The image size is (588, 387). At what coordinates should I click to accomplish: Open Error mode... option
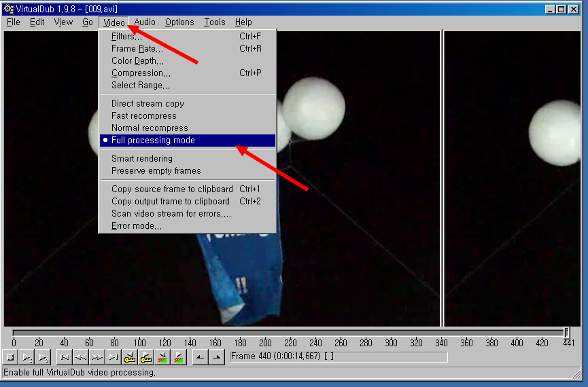tap(188, 226)
